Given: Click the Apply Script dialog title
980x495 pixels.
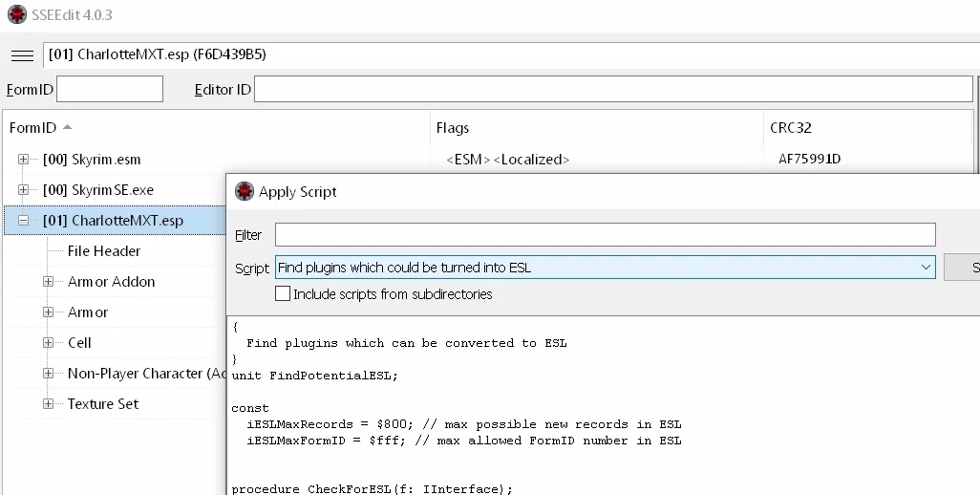Looking at the screenshot, I should 297,192.
